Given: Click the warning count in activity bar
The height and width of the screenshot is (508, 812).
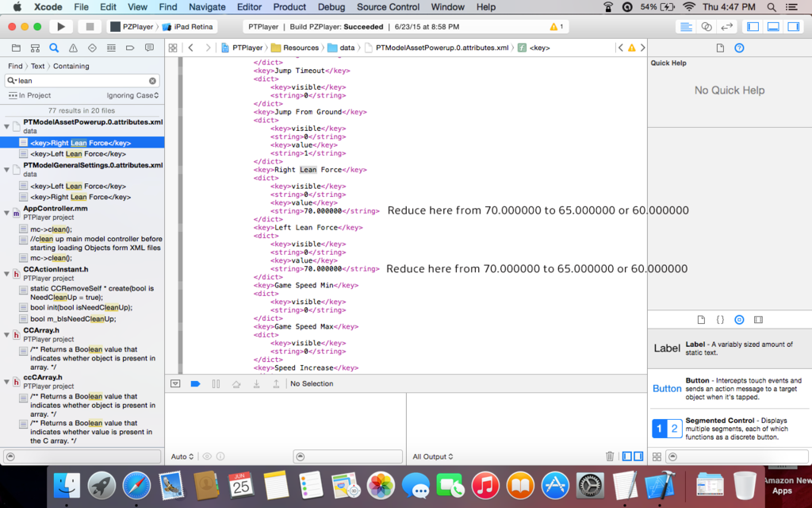Looking at the screenshot, I should 557,26.
